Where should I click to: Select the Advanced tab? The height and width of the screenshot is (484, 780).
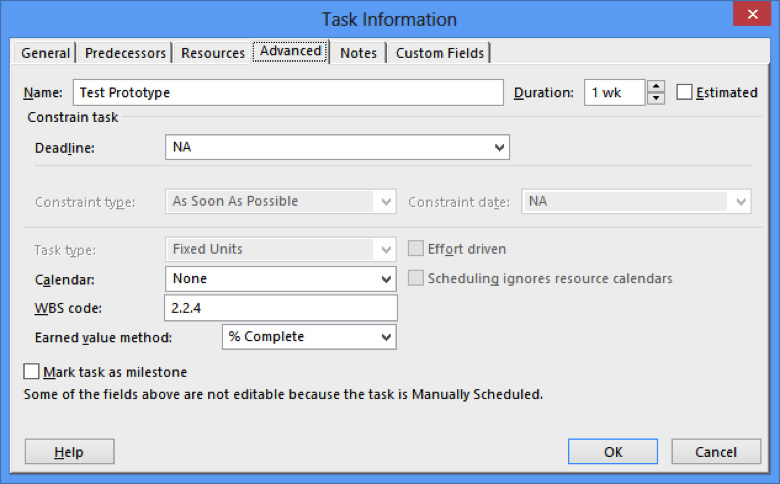[290, 51]
